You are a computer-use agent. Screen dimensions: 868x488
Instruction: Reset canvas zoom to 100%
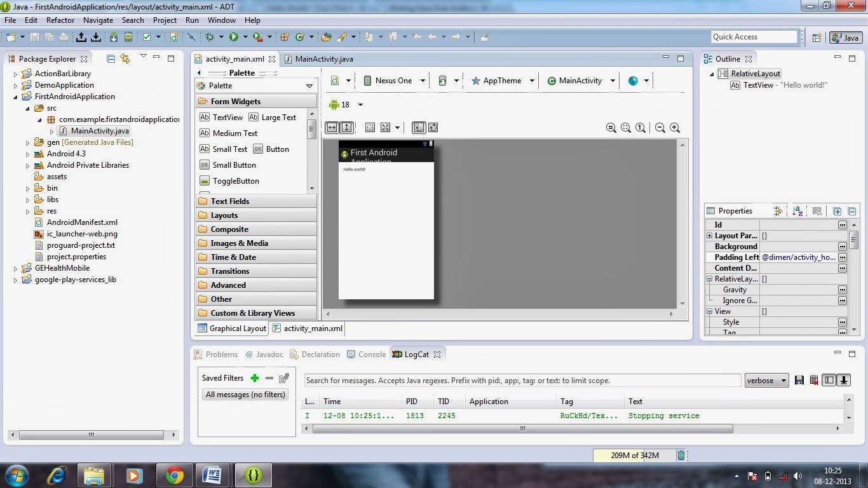tap(641, 128)
